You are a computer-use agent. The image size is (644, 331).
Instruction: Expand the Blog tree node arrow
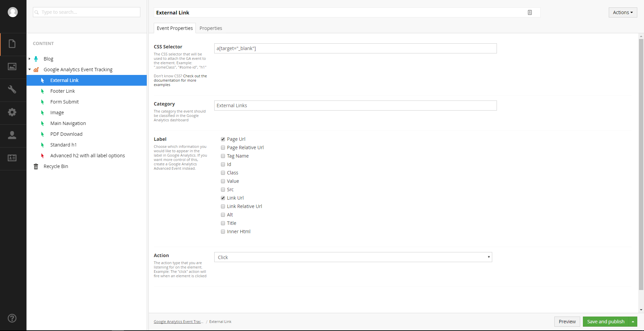30,59
